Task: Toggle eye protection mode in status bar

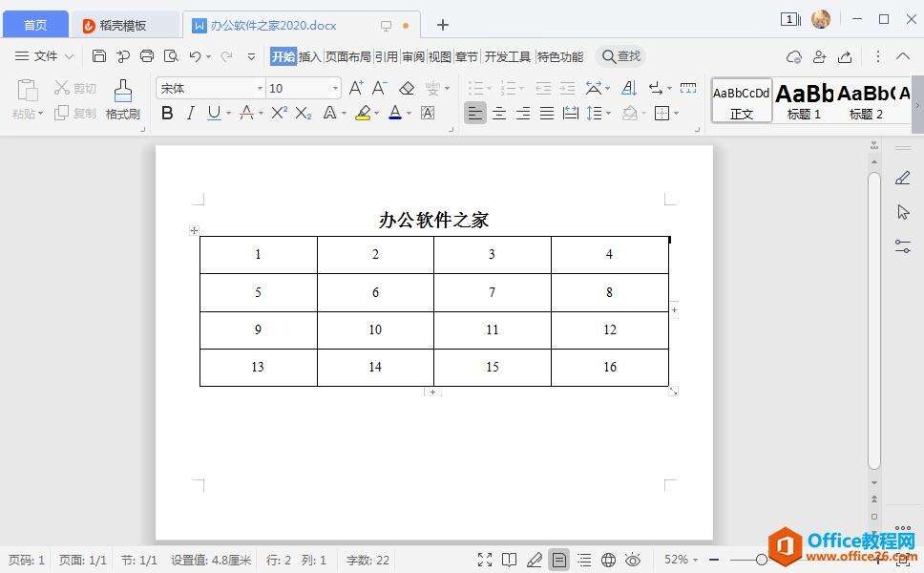Action: click(x=632, y=560)
